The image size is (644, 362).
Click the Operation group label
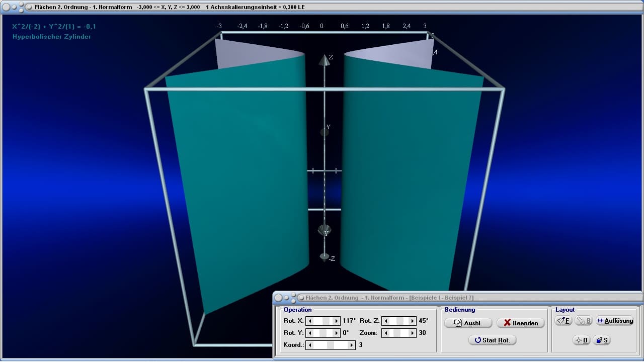tap(298, 310)
